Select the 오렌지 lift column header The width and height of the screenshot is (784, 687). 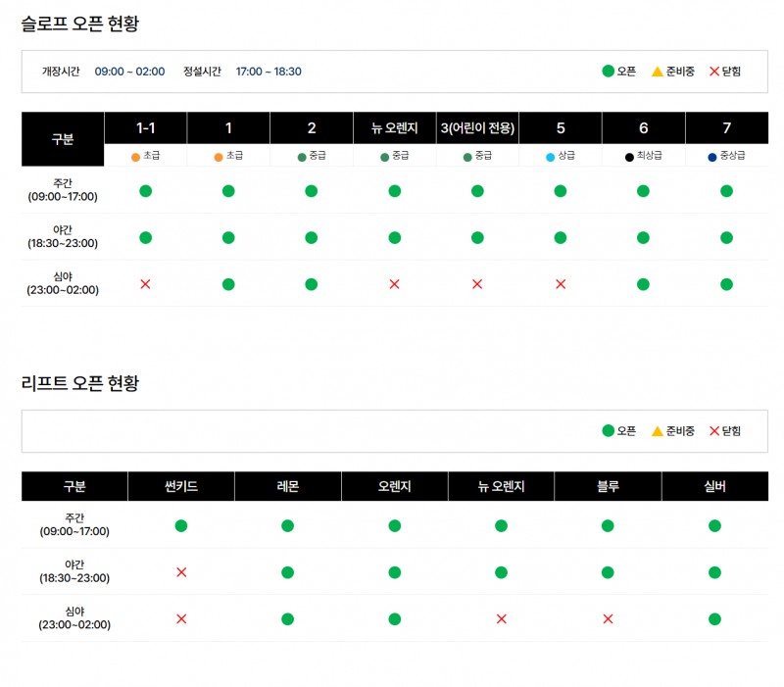pos(394,486)
